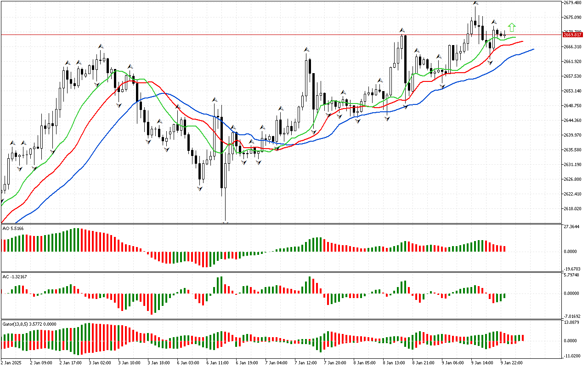The image size is (588, 368).
Task: Click the 9 Jan 22:00 time label
Action: coord(511,363)
